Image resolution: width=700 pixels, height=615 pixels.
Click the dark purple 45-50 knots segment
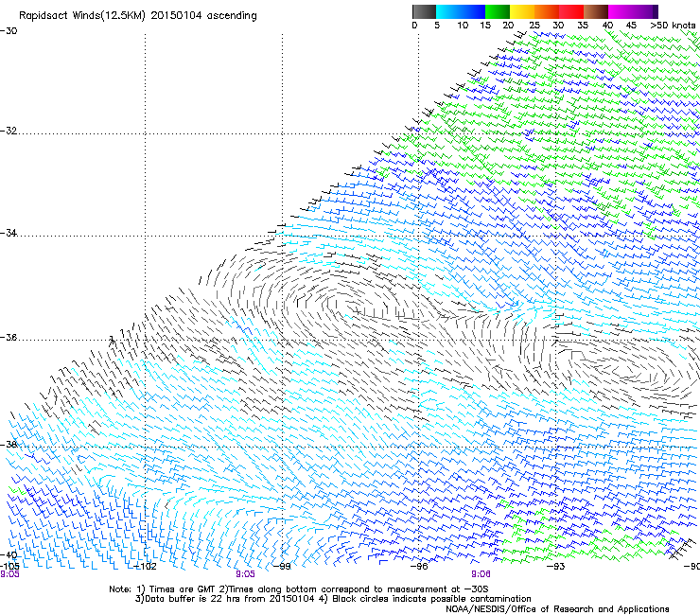coord(645,11)
